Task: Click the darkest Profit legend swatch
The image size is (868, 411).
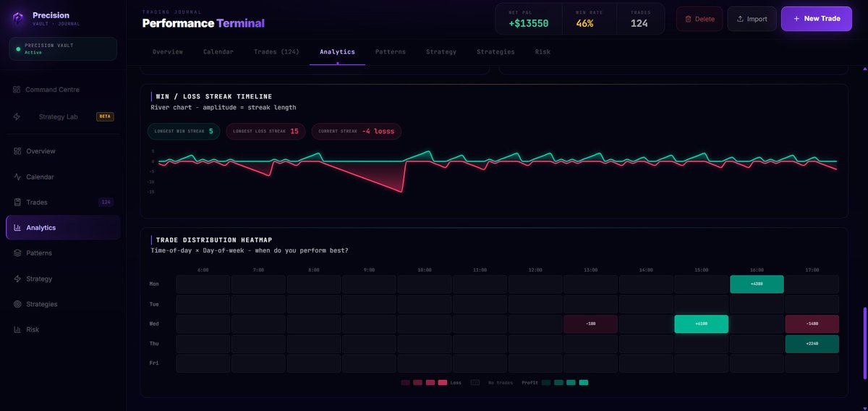Action: tap(546, 382)
